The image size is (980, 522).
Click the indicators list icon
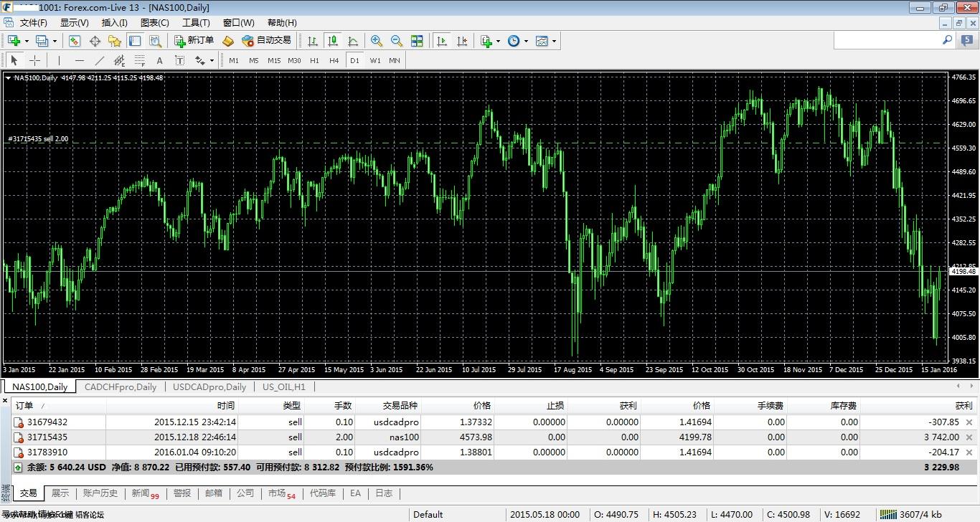[486, 41]
